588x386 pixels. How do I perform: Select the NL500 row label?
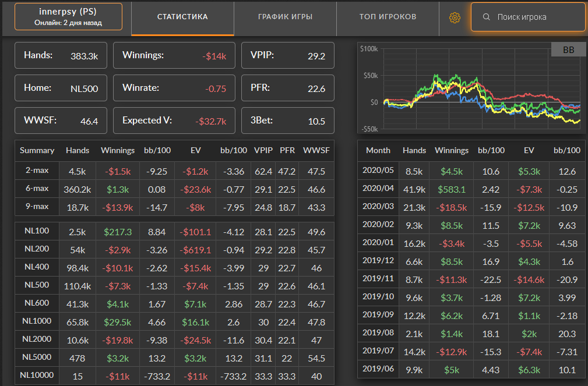tap(37, 285)
